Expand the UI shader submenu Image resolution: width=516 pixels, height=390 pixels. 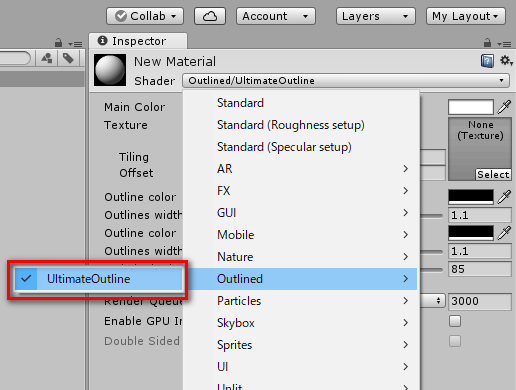coord(300,367)
